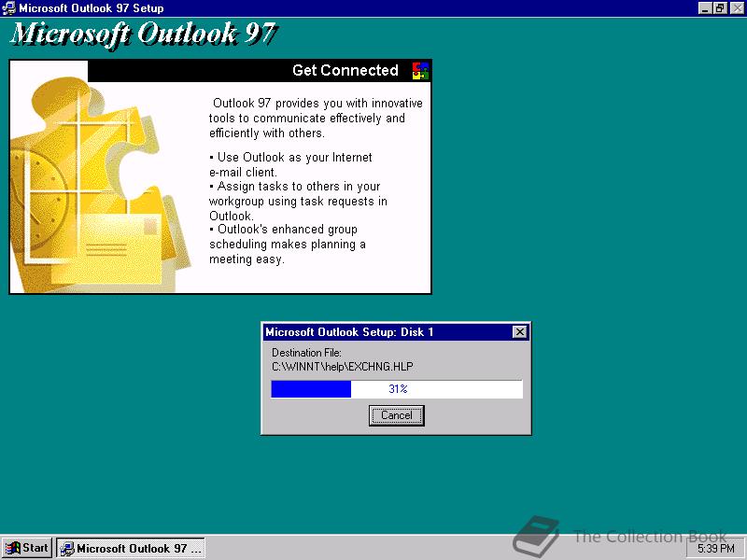Click the Get Connected banner heading
747x560 pixels.
[x=345, y=71]
